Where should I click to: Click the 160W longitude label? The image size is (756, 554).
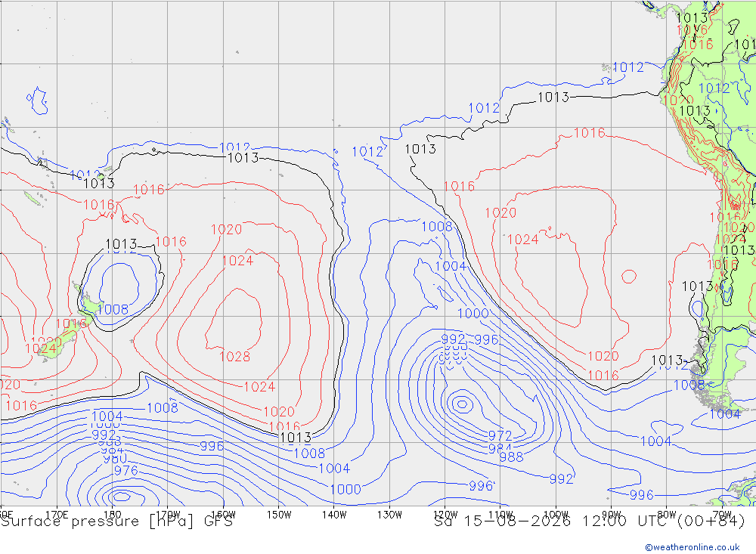click(x=224, y=515)
